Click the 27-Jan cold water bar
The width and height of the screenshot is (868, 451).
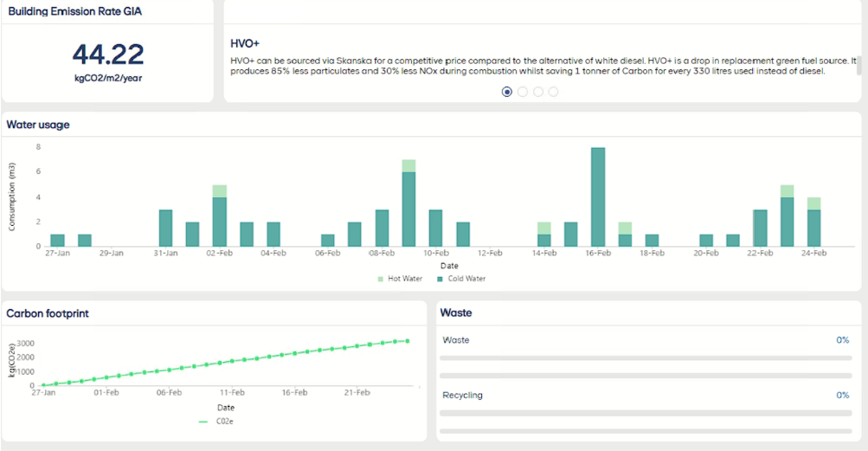pyautogui.click(x=58, y=241)
